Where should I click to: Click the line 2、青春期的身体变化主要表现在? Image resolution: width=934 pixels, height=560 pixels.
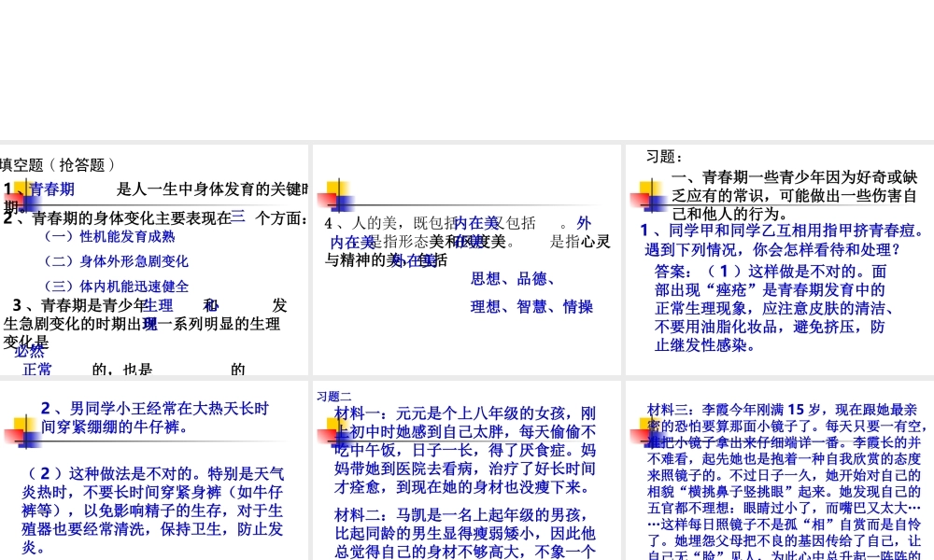click(118, 218)
